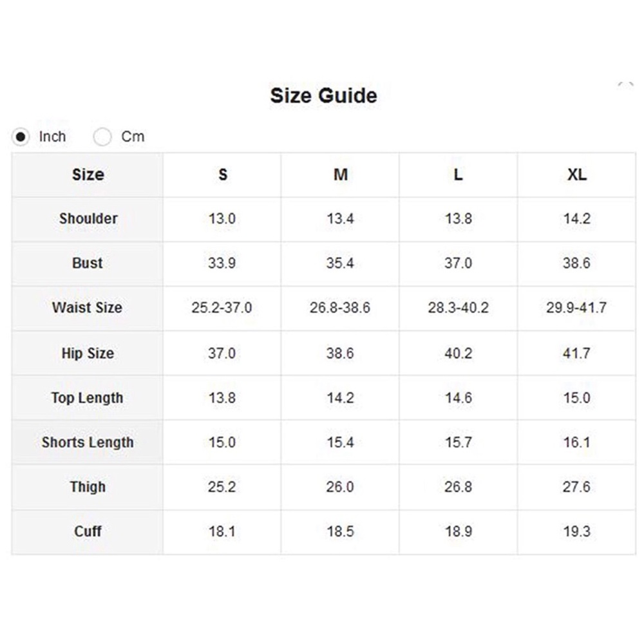Viewport: 644px width, 644px height.
Task: Close the Size Guide dialog
Action: coord(625,86)
